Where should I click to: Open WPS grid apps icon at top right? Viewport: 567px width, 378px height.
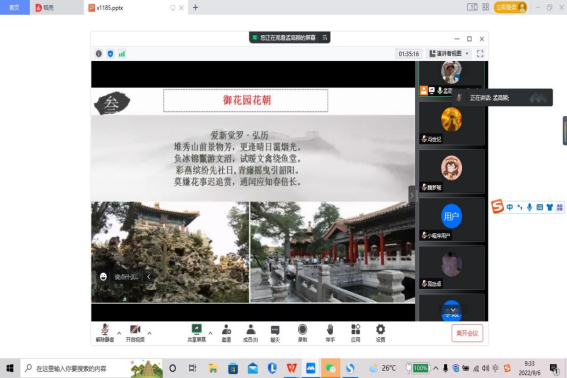pos(486,7)
